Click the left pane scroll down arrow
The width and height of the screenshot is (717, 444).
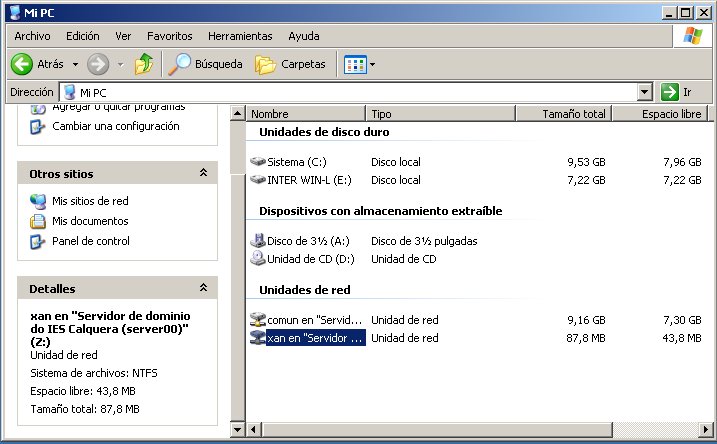[x=237, y=429]
